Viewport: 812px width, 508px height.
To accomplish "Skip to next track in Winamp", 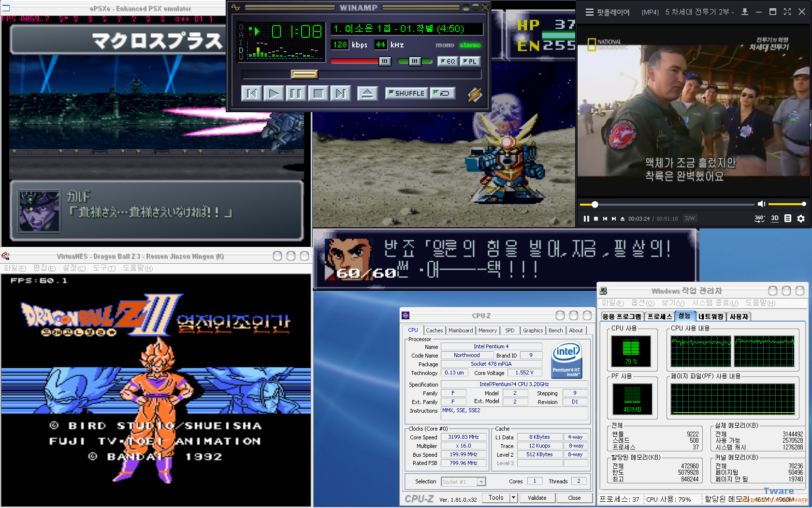I will coord(341,93).
